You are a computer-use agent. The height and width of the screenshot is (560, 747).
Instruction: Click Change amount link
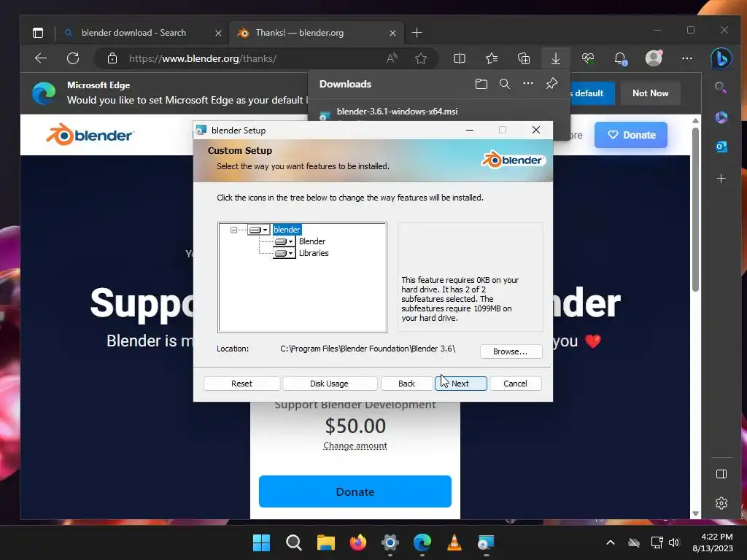[x=355, y=446]
